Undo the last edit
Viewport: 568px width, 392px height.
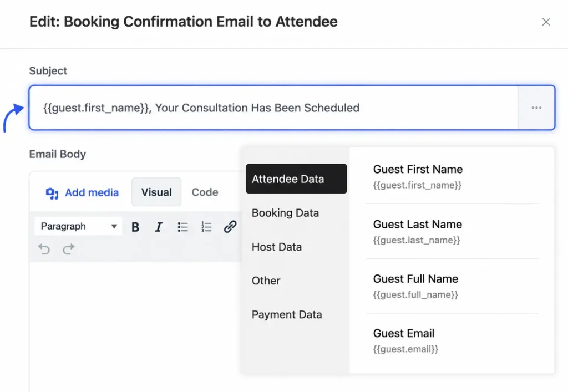click(44, 249)
